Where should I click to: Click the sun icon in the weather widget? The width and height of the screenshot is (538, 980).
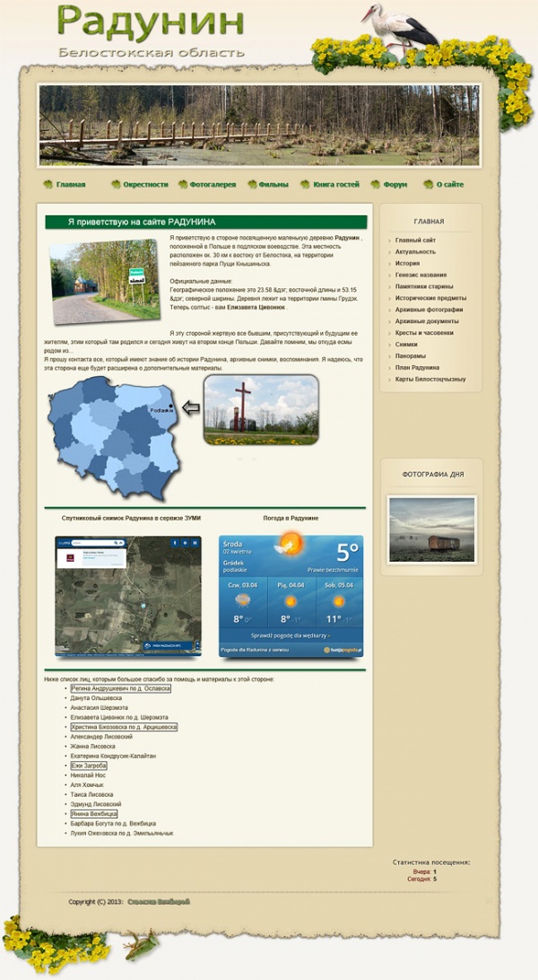(x=289, y=544)
